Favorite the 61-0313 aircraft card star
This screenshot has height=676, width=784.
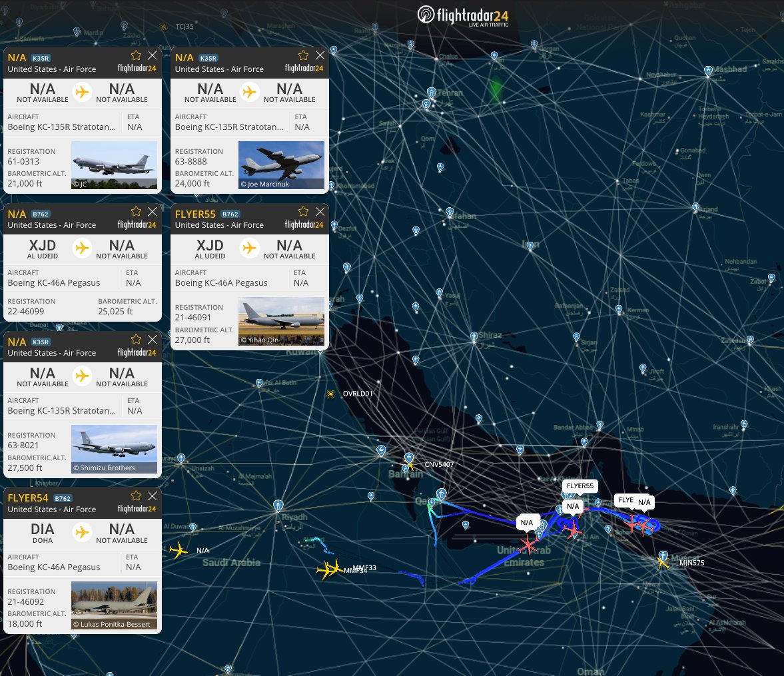136,55
